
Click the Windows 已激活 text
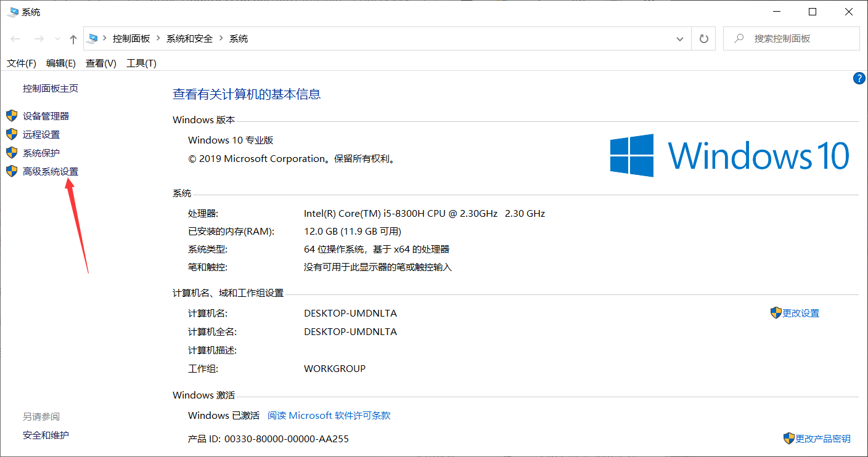point(224,416)
